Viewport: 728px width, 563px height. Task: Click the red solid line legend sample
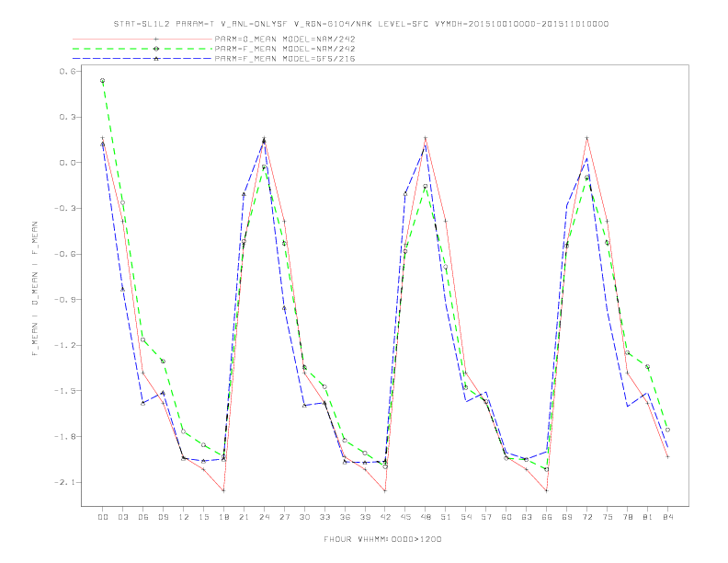click(x=142, y=39)
